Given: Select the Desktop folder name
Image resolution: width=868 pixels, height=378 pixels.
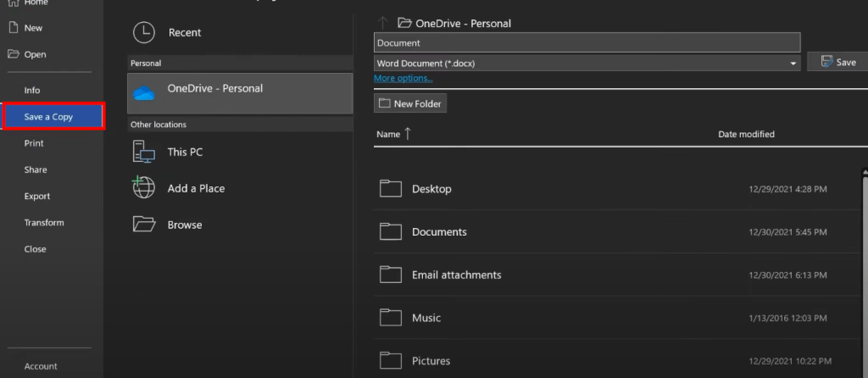Looking at the screenshot, I should coord(431,189).
